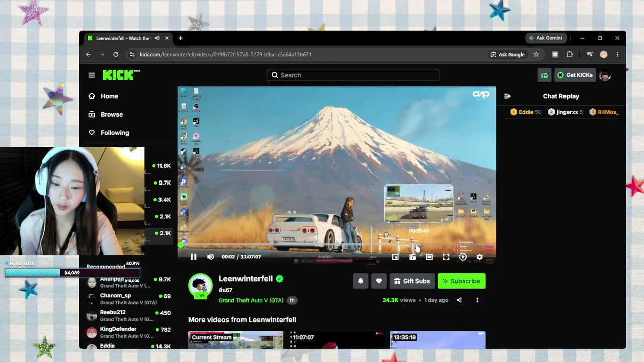
Task: Go back with the browser back arrow
Action: tap(89, 54)
